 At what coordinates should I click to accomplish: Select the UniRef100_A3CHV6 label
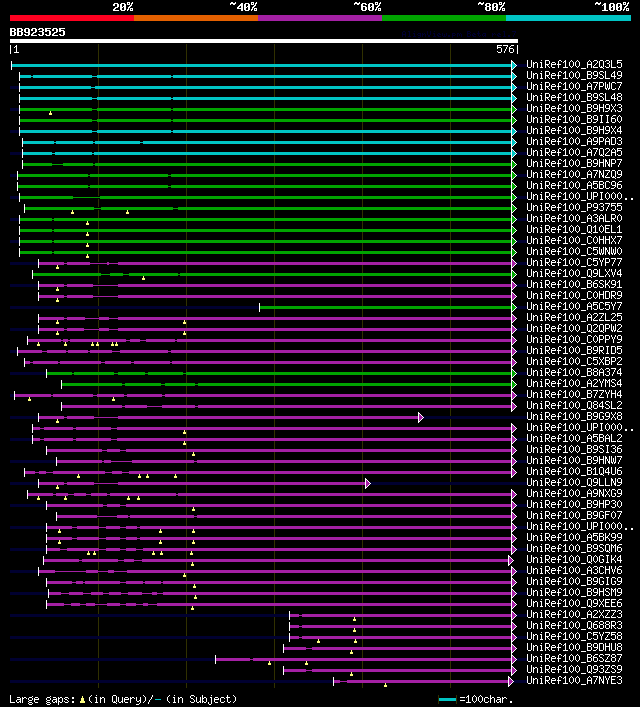click(574, 570)
